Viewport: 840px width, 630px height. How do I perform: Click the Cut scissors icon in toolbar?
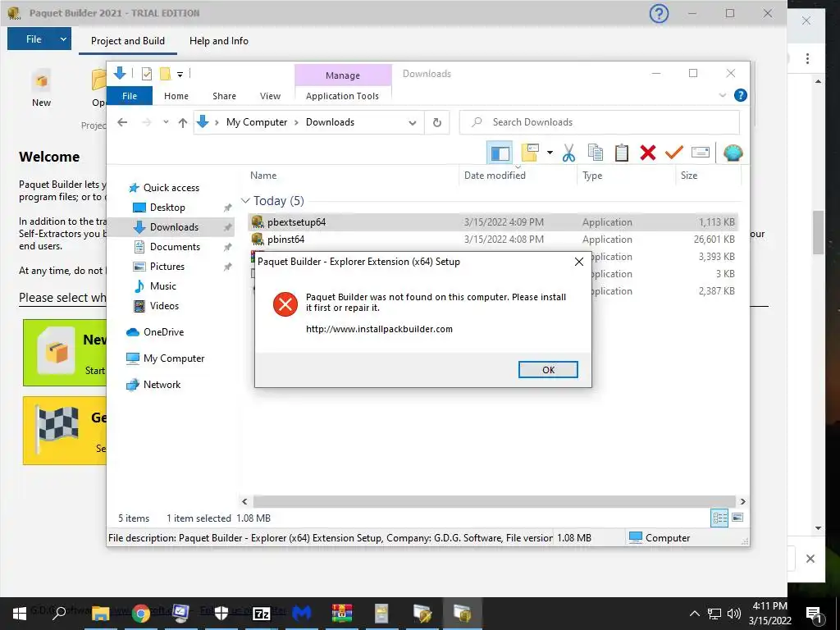569,153
